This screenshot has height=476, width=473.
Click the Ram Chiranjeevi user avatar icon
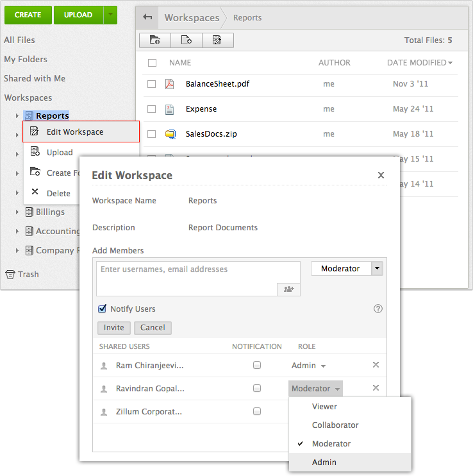point(104,366)
